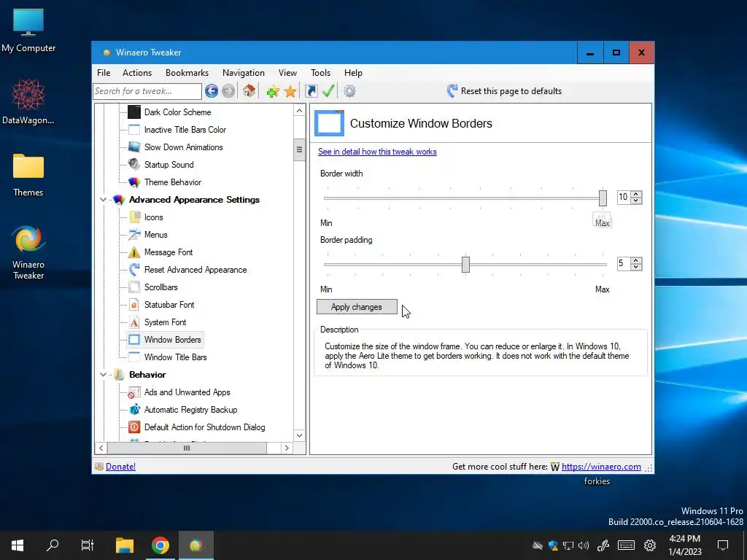Increase Border padding spinner value
747x560 pixels.
636,260
